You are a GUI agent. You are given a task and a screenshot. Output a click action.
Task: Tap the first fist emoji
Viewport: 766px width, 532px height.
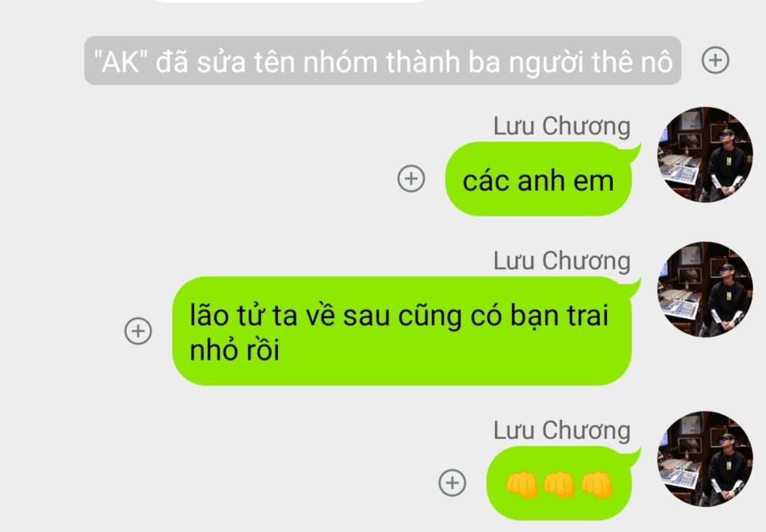pyautogui.click(x=522, y=484)
